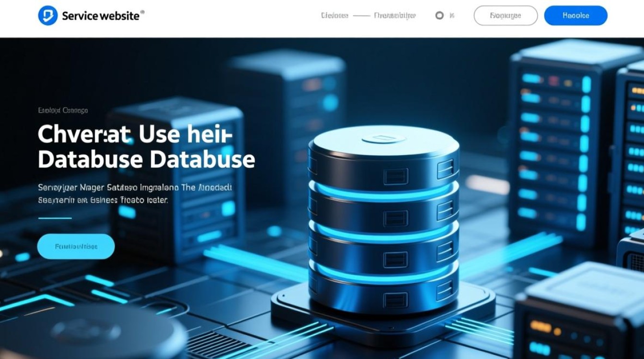
Task: Click the blue shield logo icon
Action: [x=47, y=16]
